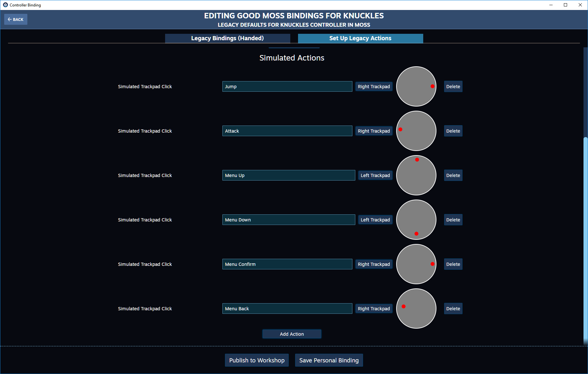Edit the Menu Up action name field
The image size is (588, 374).
pyautogui.click(x=289, y=175)
